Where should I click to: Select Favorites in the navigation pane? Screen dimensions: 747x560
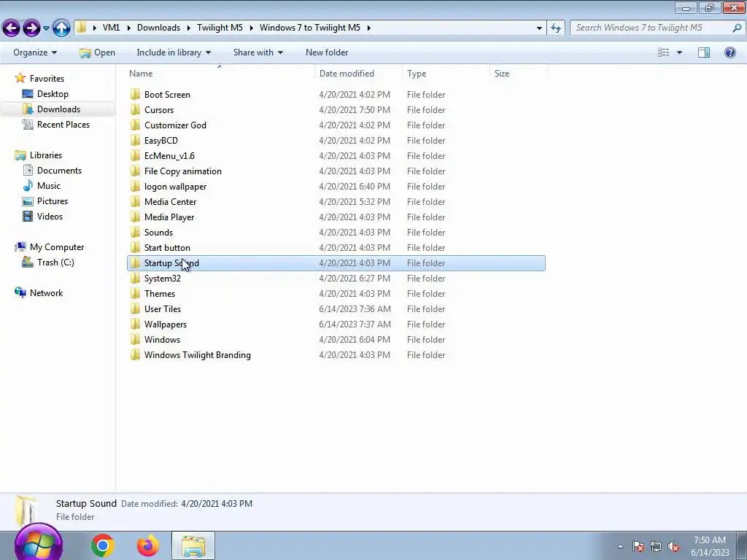click(x=47, y=79)
